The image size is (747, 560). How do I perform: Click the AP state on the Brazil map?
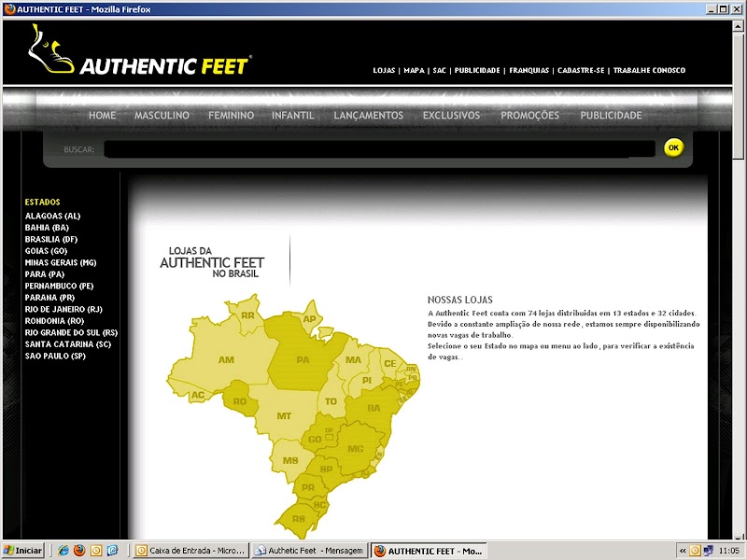pos(310,319)
